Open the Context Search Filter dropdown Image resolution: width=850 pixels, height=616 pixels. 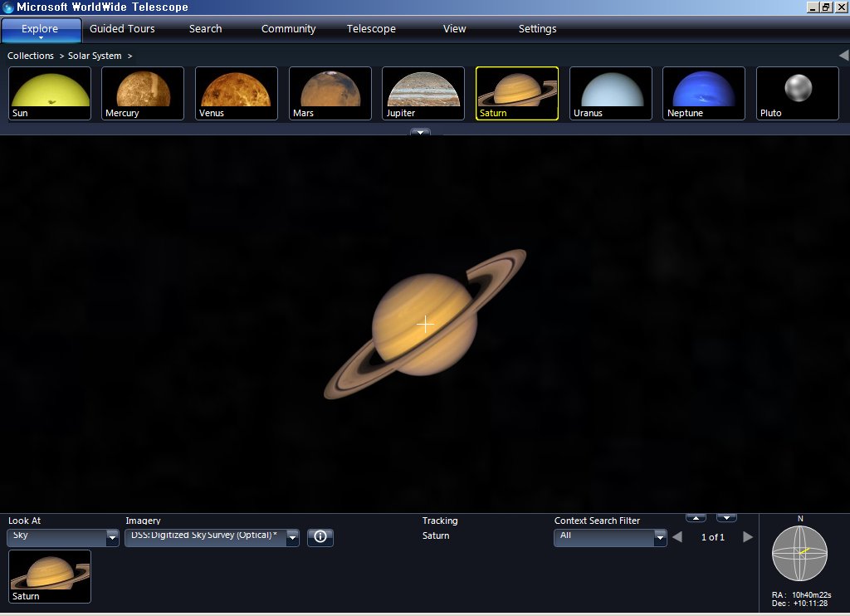[610, 537]
